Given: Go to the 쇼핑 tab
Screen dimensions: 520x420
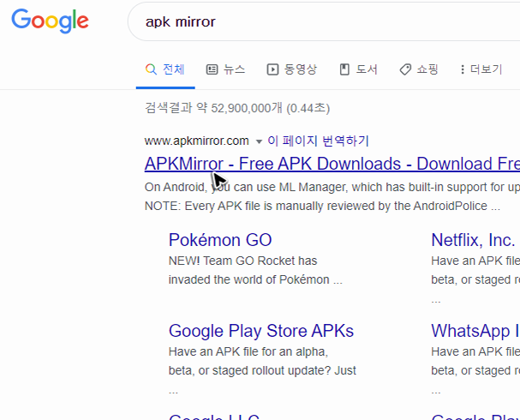Looking at the screenshot, I should [x=419, y=69].
